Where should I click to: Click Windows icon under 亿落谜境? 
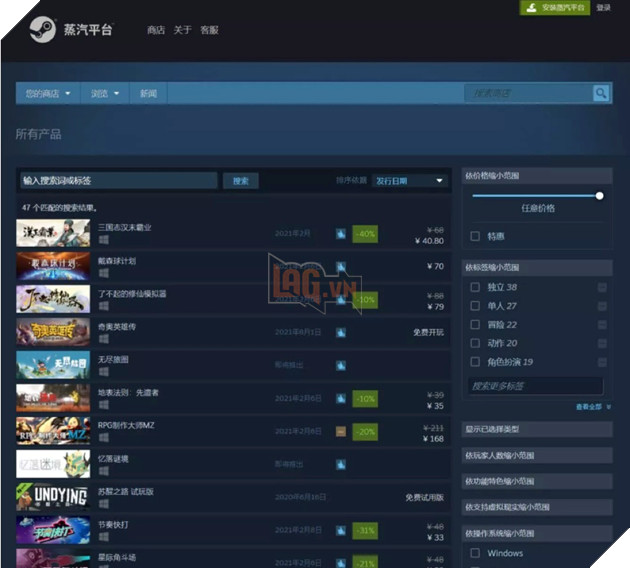[x=104, y=471]
